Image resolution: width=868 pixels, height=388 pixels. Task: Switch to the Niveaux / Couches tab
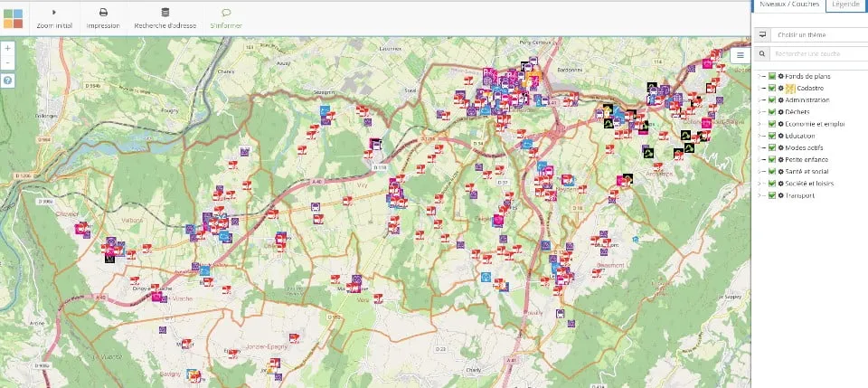(788, 5)
